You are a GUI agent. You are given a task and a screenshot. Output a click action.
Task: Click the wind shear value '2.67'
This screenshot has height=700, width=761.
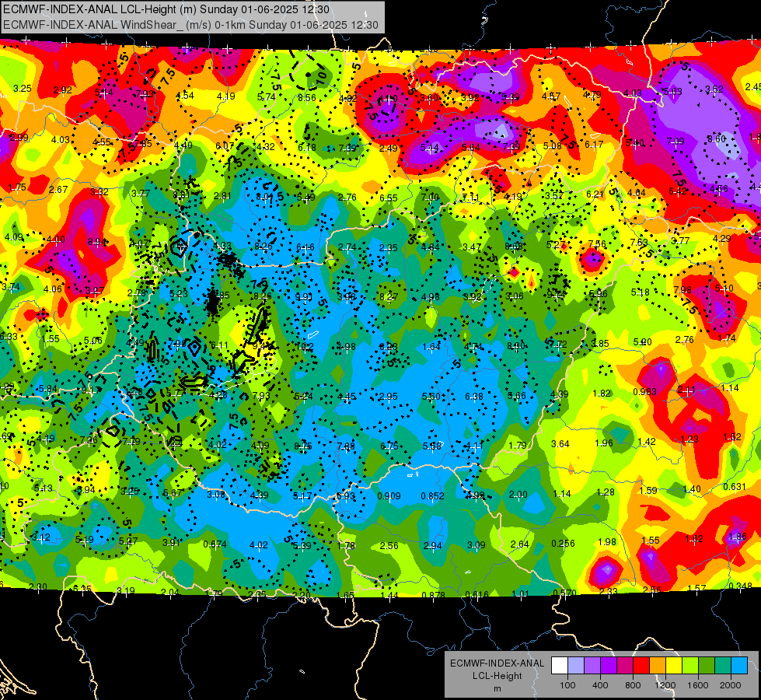(x=58, y=190)
